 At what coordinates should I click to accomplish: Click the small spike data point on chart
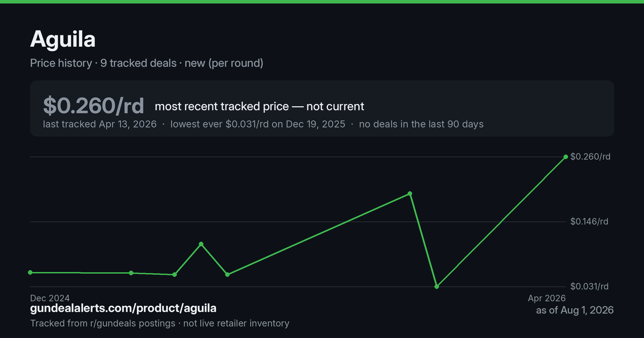click(x=201, y=244)
